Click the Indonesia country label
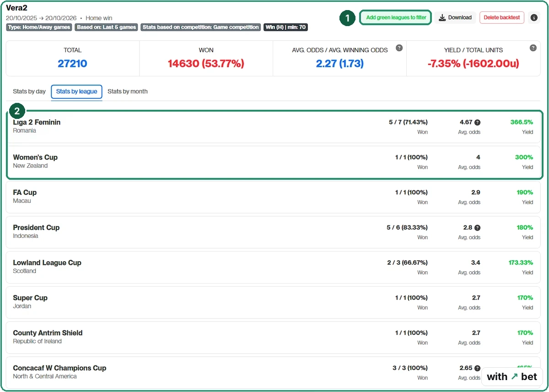The image size is (549, 392). 26,236
